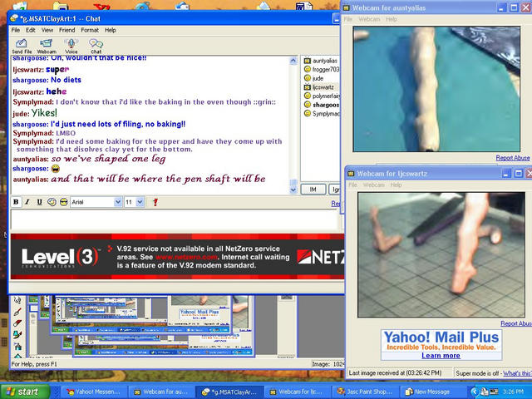Viewport: 532px width, 399px height.
Task: Click the Send File toolbar icon
Action: 22,46
